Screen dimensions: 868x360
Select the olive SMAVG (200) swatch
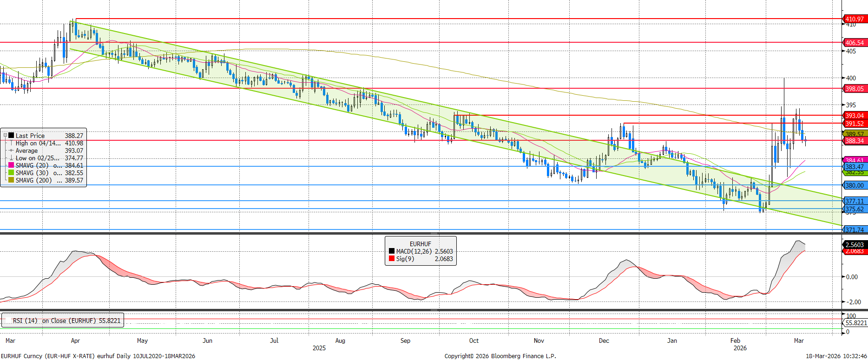point(11,180)
